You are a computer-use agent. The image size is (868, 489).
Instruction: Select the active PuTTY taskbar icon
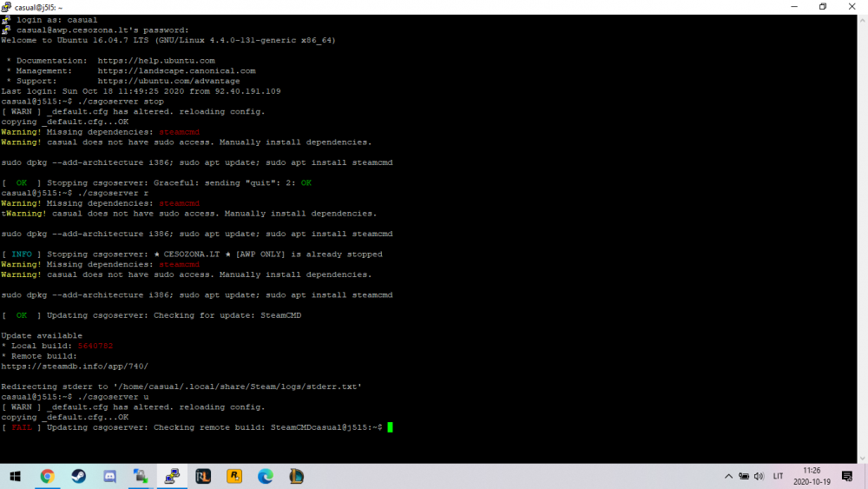coord(172,476)
